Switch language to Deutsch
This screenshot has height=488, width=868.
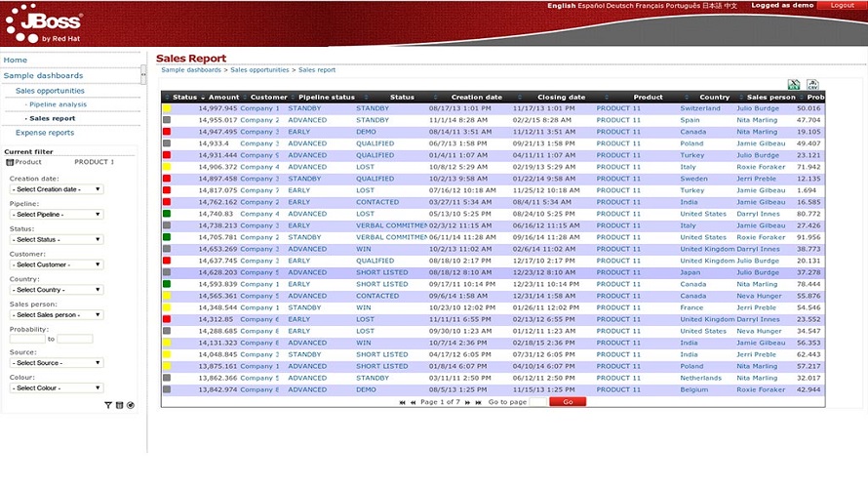[619, 6]
